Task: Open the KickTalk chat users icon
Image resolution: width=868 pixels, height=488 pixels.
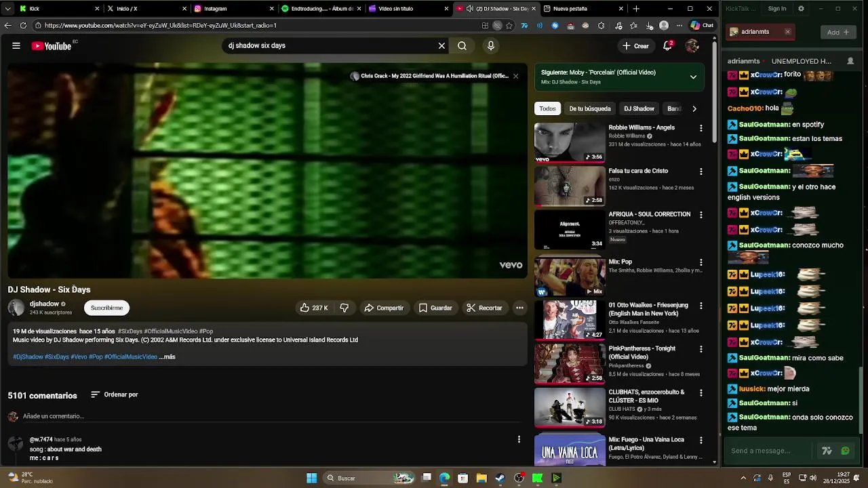Action: click(850, 61)
